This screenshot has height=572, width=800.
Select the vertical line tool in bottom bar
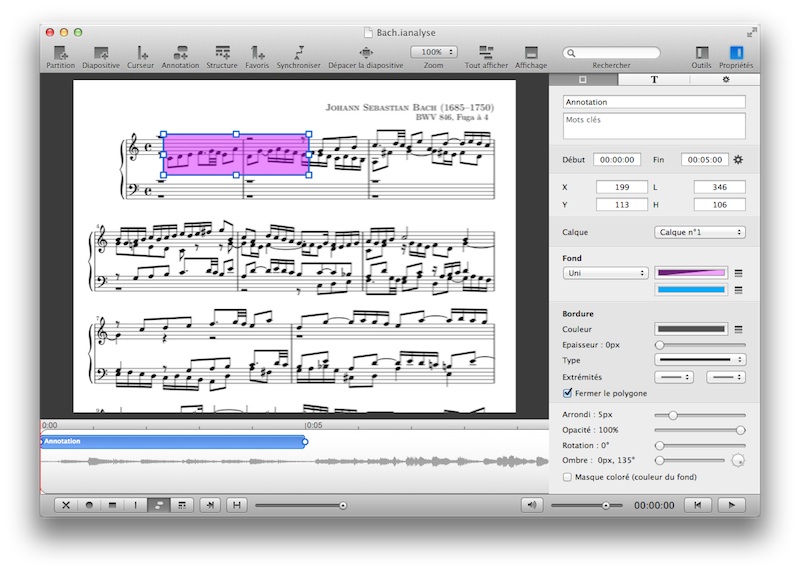pyautogui.click(x=135, y=505)
